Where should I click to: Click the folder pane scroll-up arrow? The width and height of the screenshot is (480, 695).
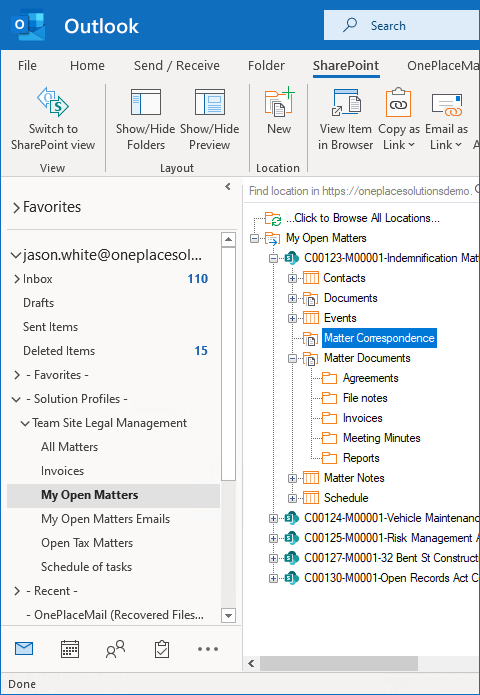(228, 240)
